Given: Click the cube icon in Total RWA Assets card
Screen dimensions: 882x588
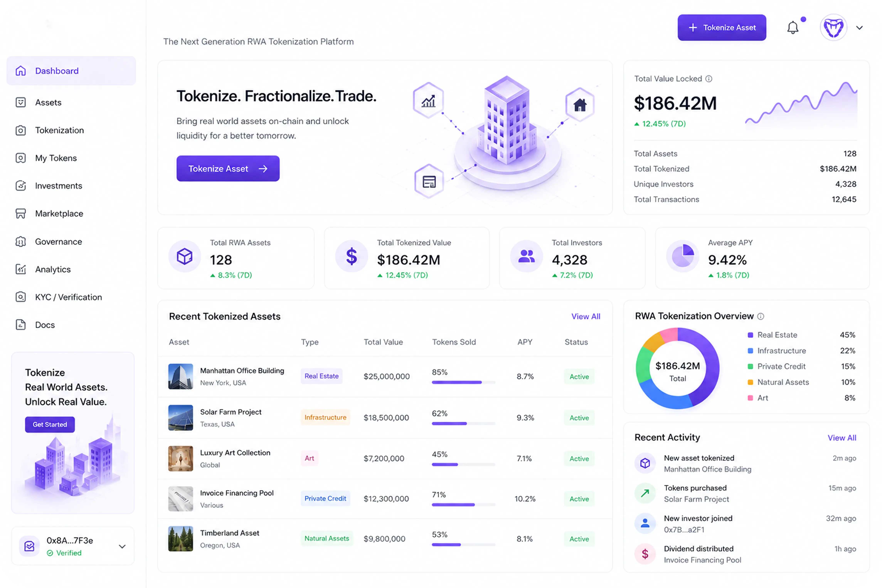Looking at the screenshot, I should point(185,256).
